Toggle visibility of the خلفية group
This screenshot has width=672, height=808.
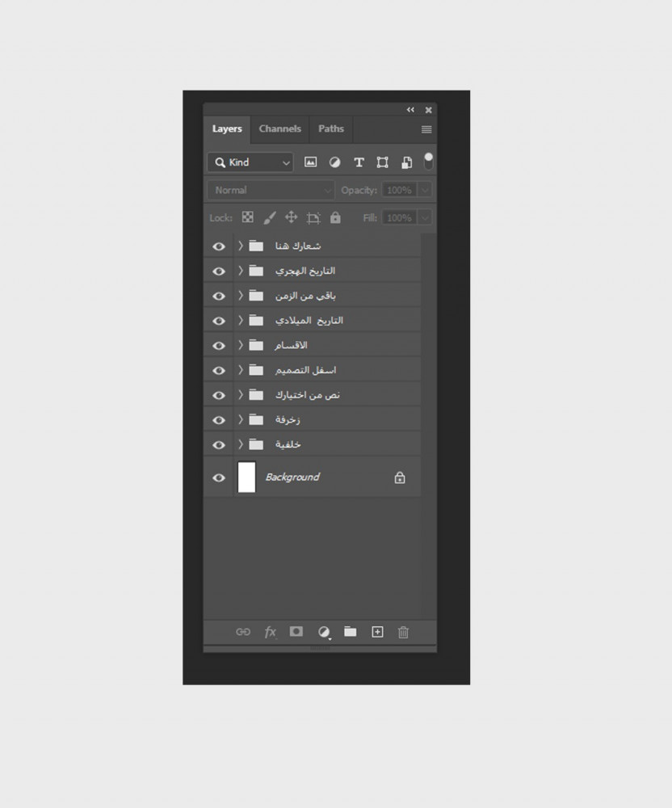218,444
